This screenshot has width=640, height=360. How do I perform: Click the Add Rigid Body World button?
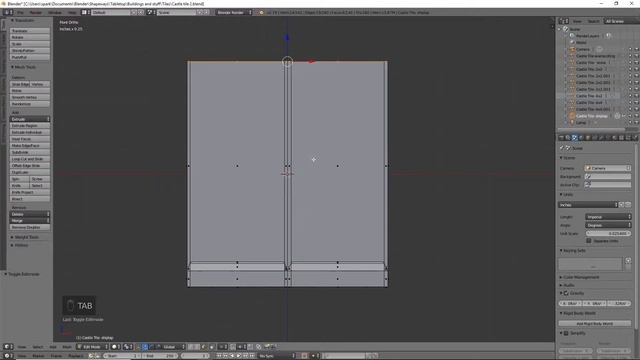click(595, 324)
